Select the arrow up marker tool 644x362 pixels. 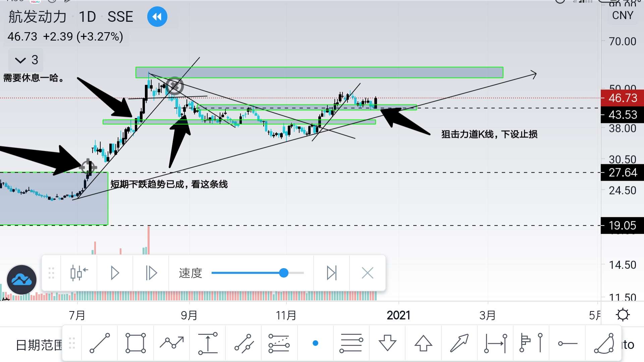[x=423, y=343]
